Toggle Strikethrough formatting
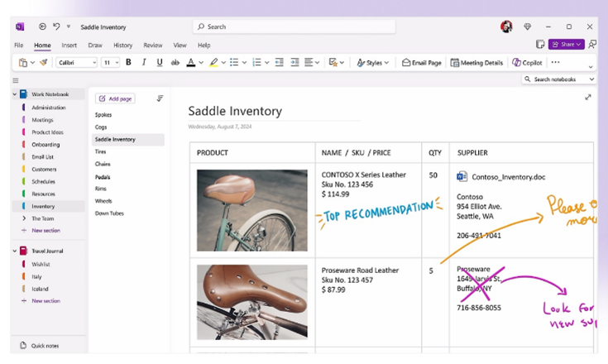This screenshot has width=608, height=364. [175, 62]
